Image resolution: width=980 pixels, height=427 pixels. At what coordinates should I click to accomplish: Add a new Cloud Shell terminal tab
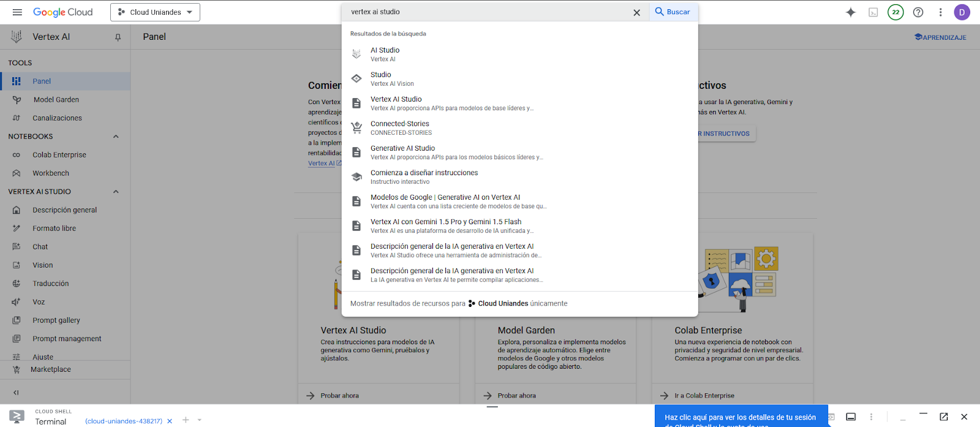186,420
